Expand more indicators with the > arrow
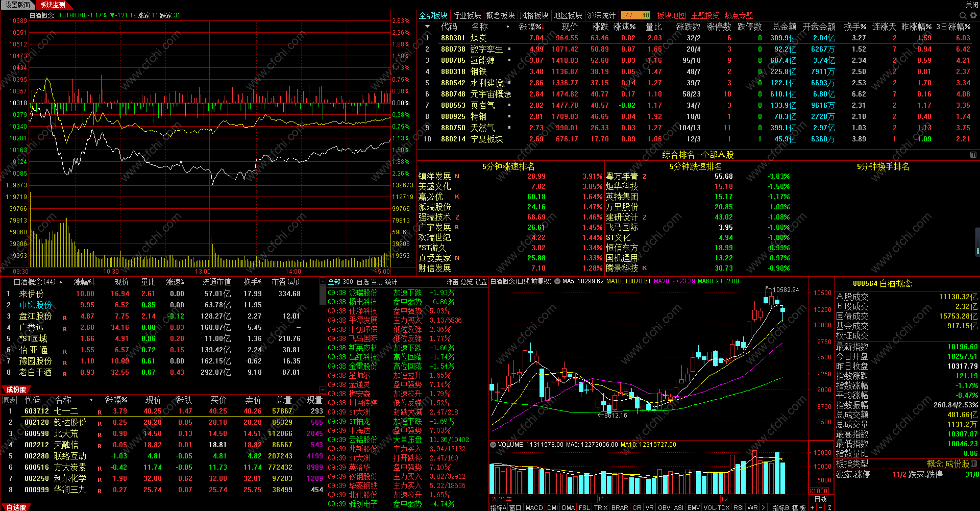This screenshot has height=511, width=980. pyautogui.click(x=763, y=507)
